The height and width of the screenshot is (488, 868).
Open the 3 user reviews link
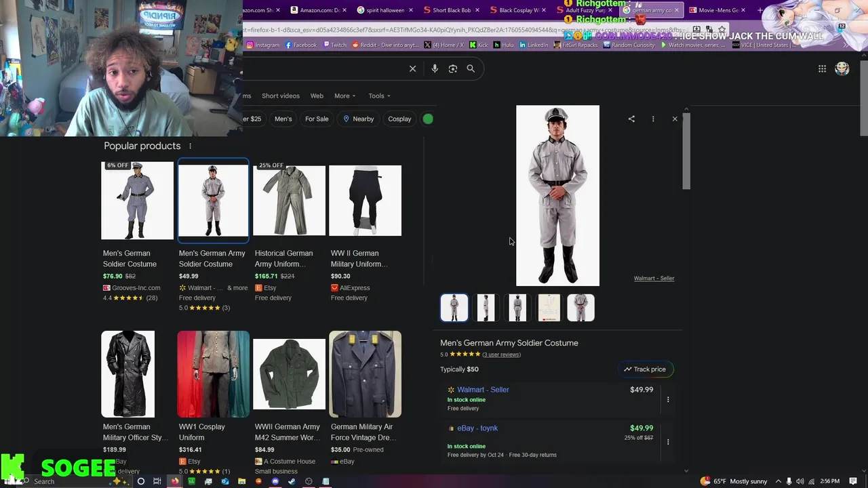501,354
